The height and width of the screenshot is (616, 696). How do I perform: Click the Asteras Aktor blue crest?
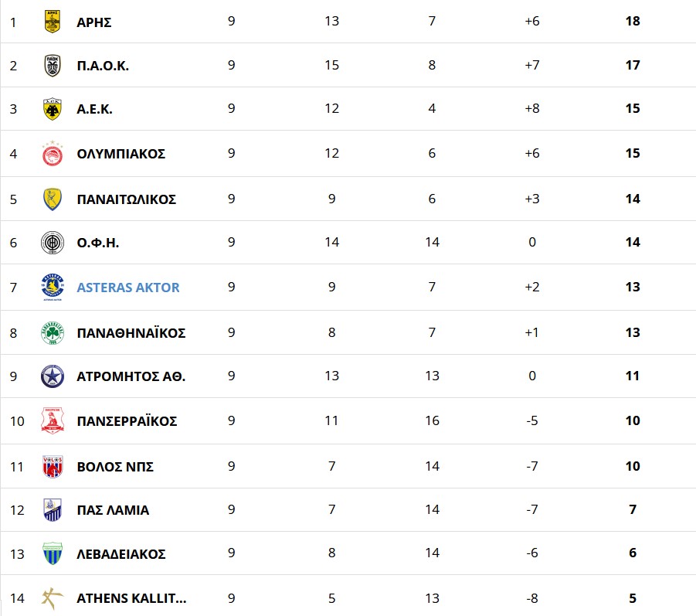[53, 287]
